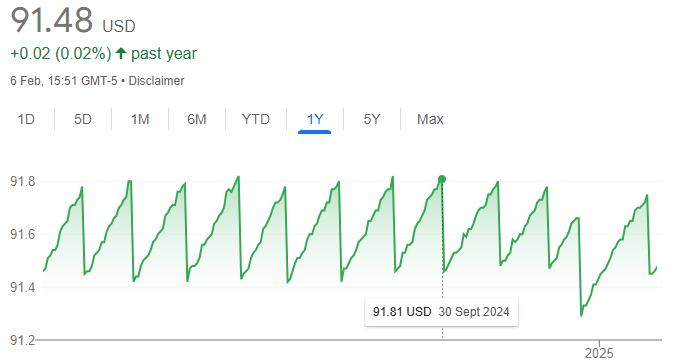Image resolution: width=676 pixels, height=362 pixels.
Task: Click the 91.8 y-axis label
Action: tap(22, 181)
